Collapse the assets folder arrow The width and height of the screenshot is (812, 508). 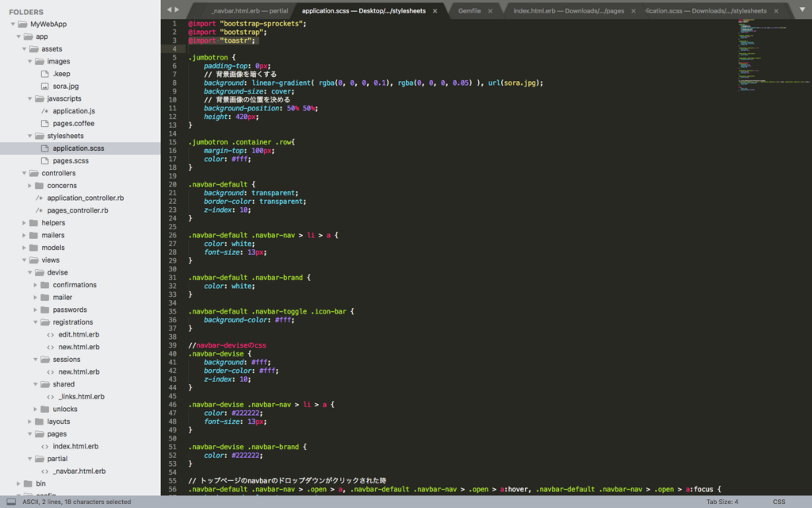[x=25, y=48]
